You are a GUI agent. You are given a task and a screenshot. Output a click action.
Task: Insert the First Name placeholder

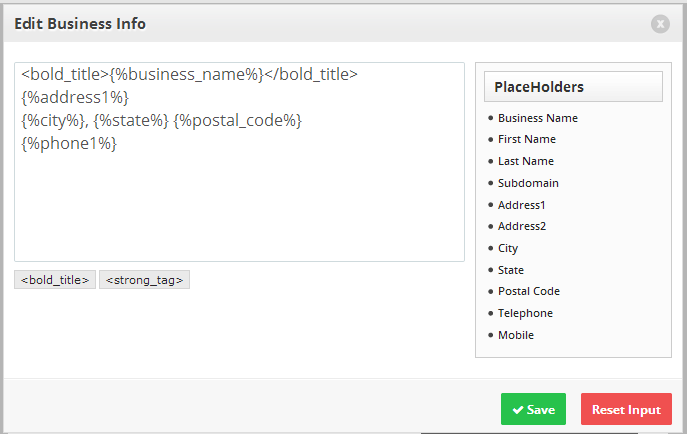[526, 139]
